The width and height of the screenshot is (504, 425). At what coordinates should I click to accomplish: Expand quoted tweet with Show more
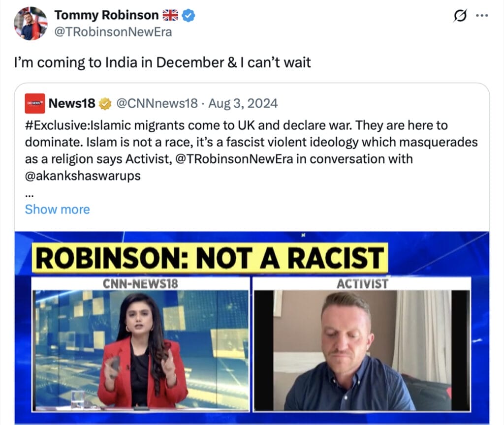pos(58,210)
